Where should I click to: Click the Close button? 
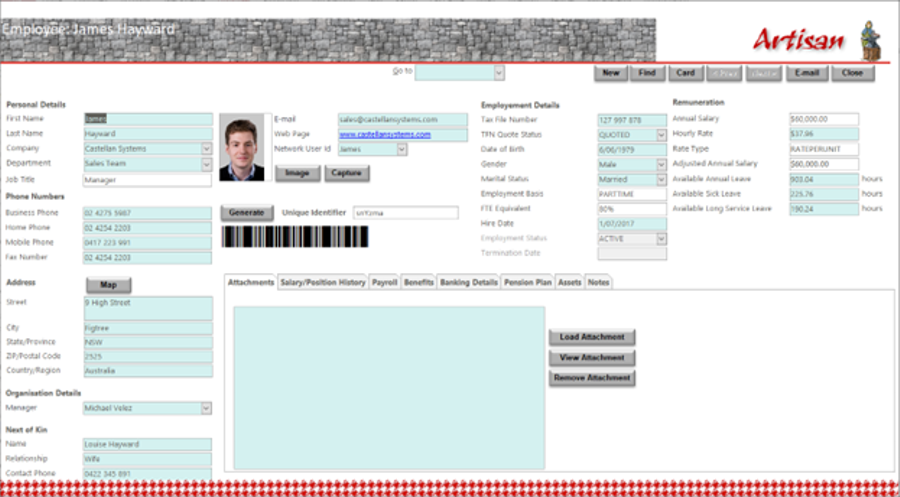click(852, 73)
